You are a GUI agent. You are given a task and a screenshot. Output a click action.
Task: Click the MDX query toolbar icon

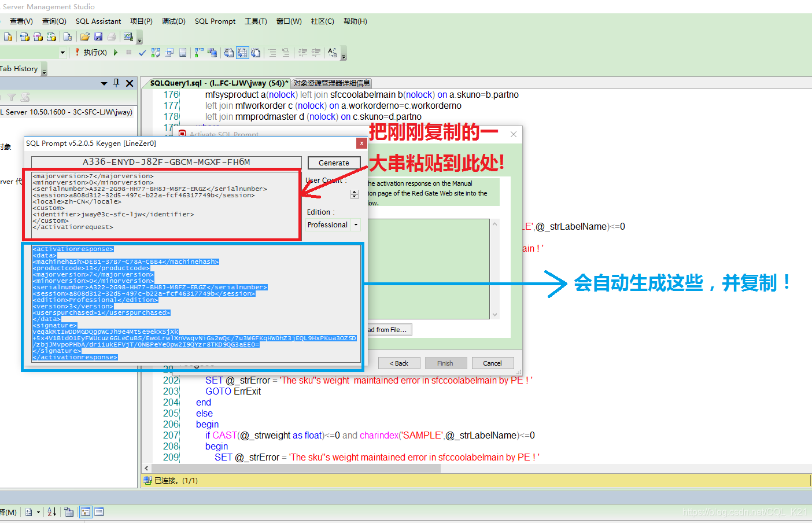[24, 37]
